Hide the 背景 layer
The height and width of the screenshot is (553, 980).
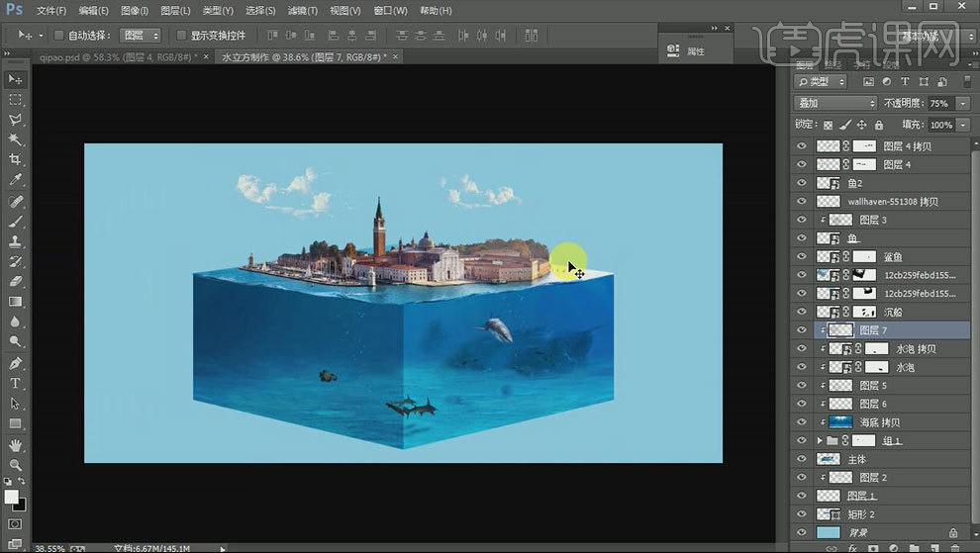click(x=802, y=533)
